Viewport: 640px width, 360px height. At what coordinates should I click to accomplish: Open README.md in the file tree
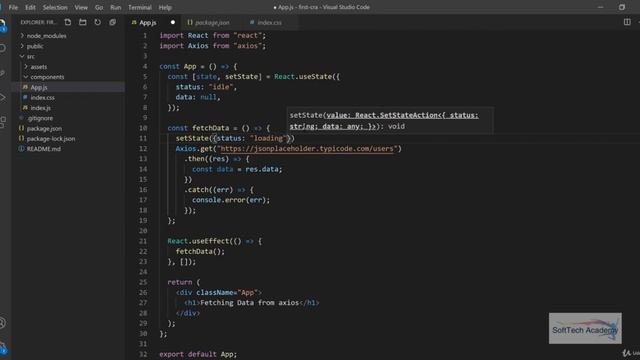tap(43, 149)
